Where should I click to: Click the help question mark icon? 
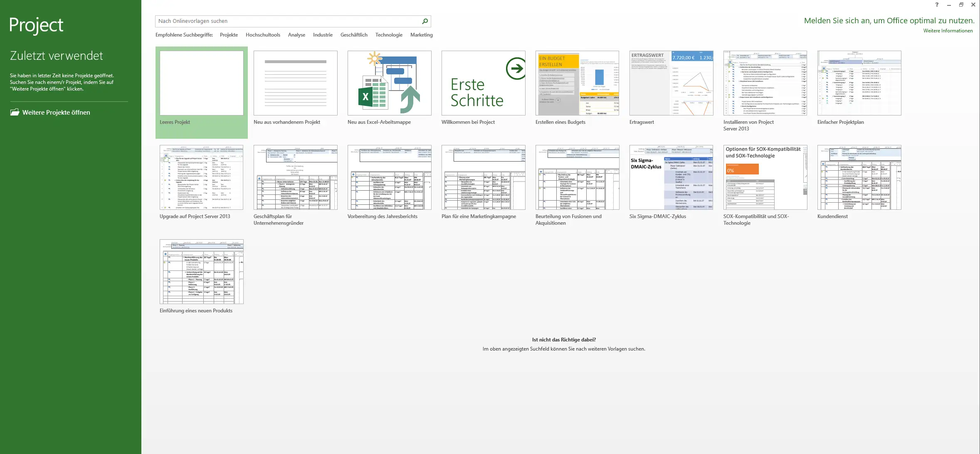(x=937, y=5)
